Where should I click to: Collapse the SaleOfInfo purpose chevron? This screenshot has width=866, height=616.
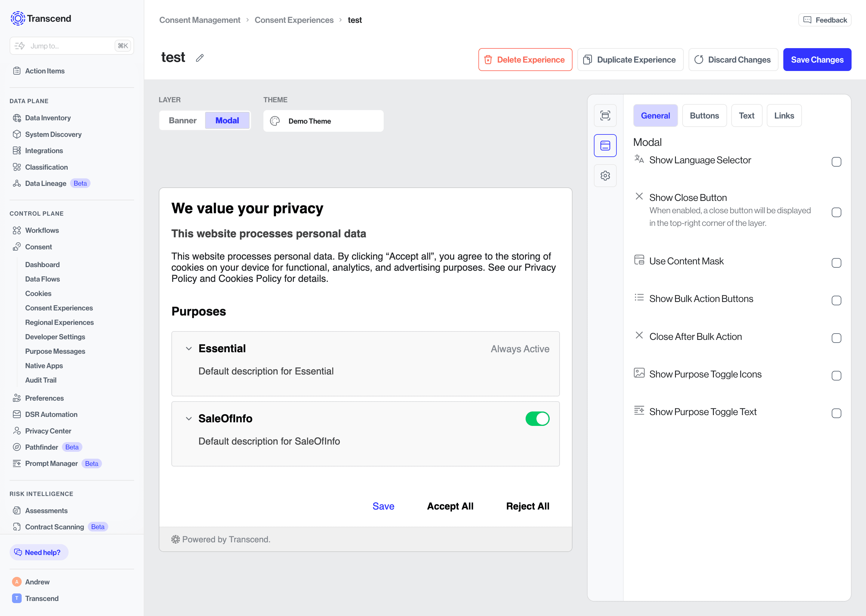[189, 419]
